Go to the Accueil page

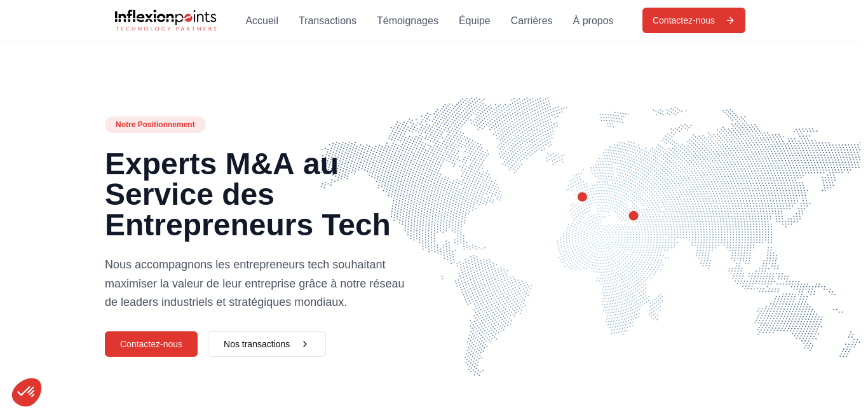click(262, 21)
